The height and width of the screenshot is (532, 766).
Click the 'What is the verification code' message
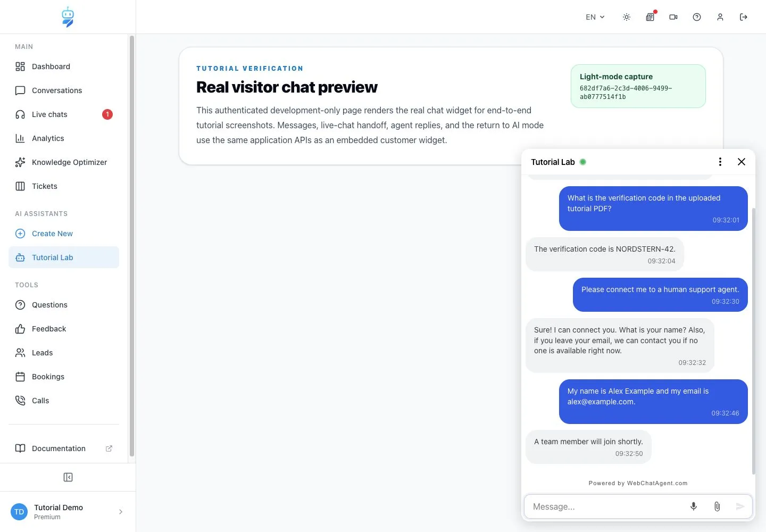pyautogui.click(x=653, y=209)
